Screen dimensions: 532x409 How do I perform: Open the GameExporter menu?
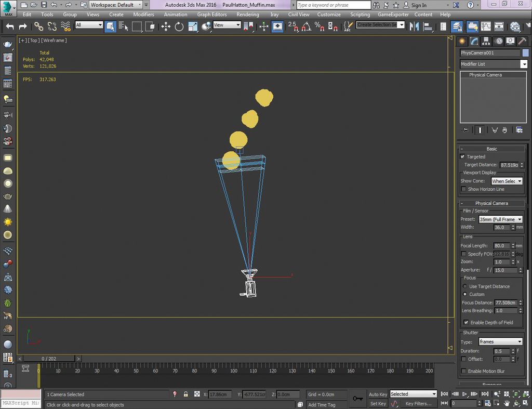pos(393,15)
